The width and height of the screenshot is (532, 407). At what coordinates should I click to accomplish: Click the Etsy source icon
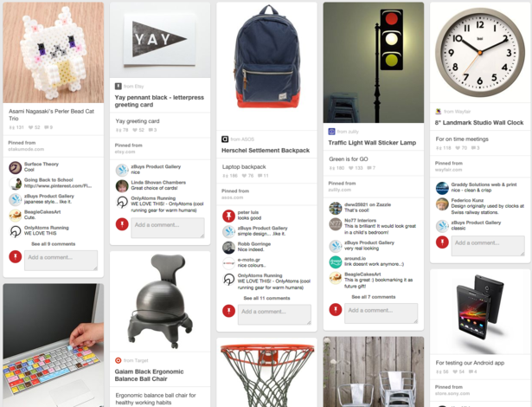tap(118, 87)
